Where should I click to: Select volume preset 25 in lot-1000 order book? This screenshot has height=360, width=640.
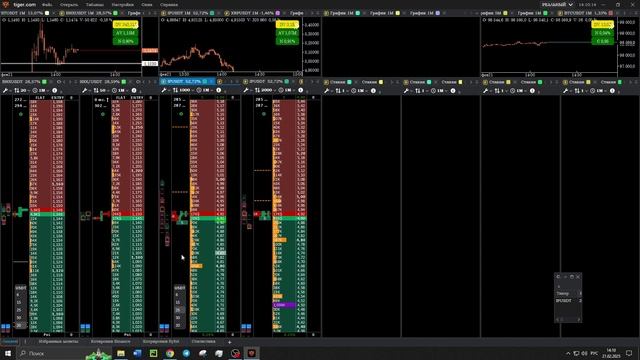pos(178,310)
